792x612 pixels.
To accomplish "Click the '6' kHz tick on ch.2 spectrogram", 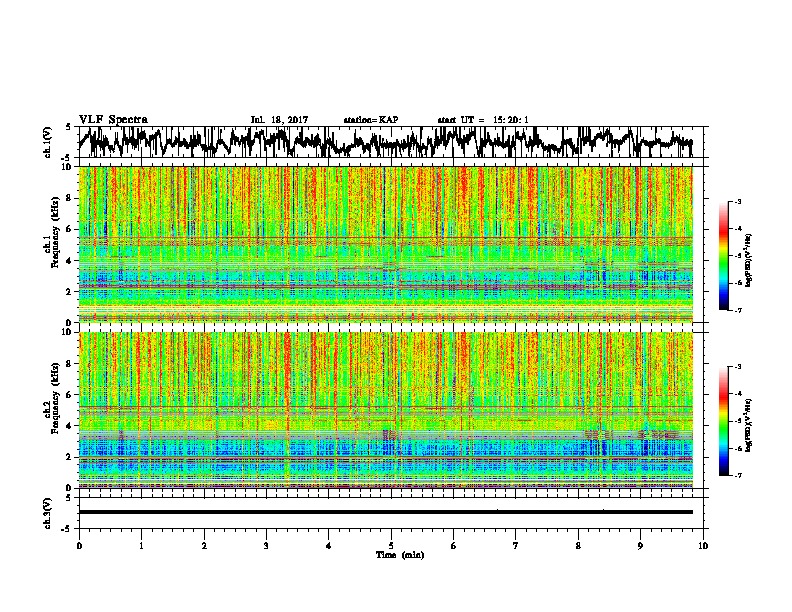I will 70,395.
